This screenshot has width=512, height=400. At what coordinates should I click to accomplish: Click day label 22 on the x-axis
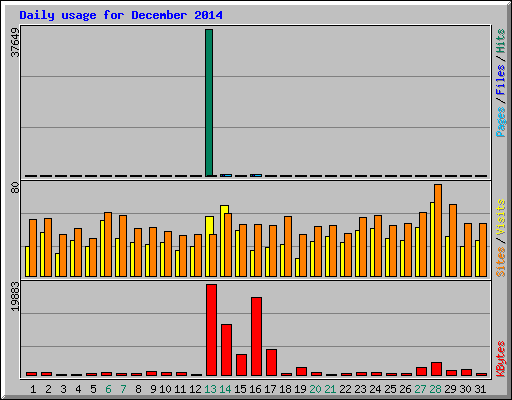pos(345,389)
